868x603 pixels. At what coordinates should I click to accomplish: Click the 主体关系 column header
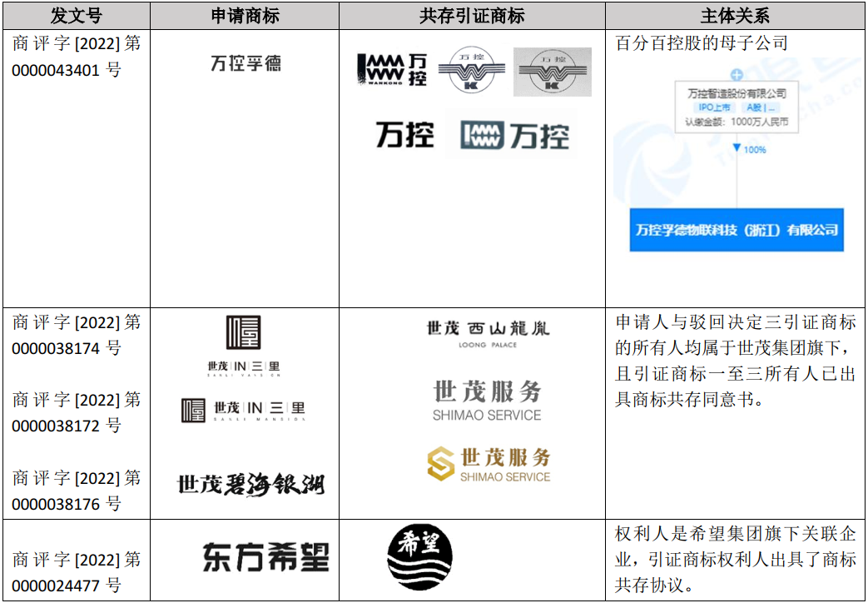pyautogui.click(x=736, y=15)
